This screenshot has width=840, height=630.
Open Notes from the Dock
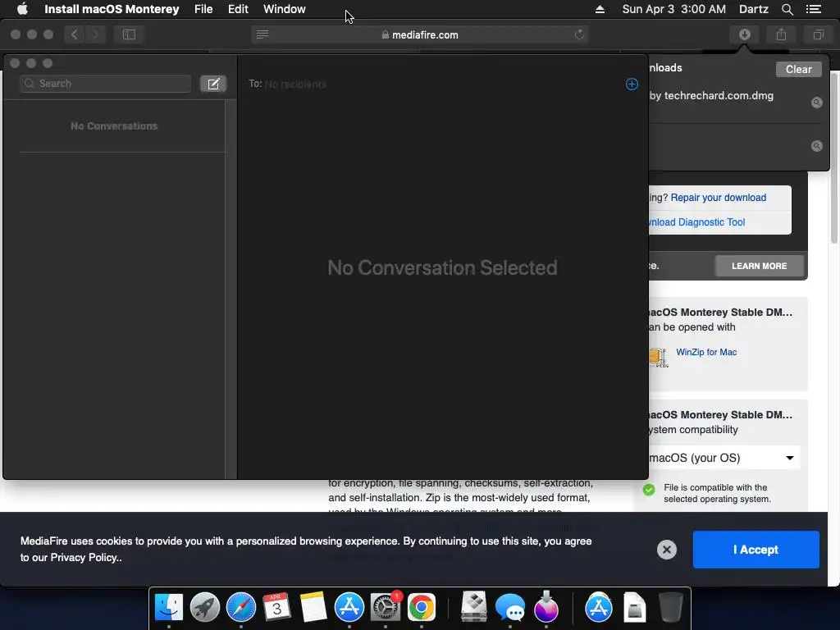[313, 607]
